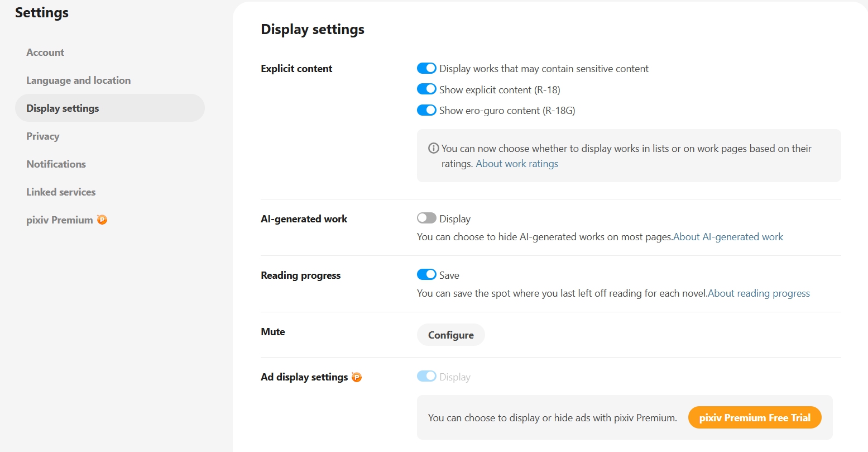The height and width of the screenshot is (452, 868).
Task: Click the Ad display settings Display toggle
Action: [x=426, y=376]
